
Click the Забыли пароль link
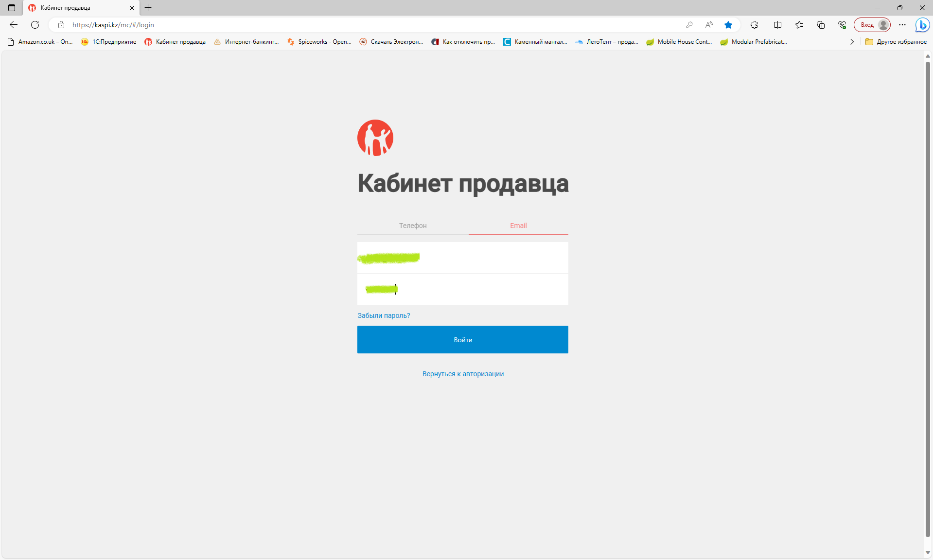(383, 315)
